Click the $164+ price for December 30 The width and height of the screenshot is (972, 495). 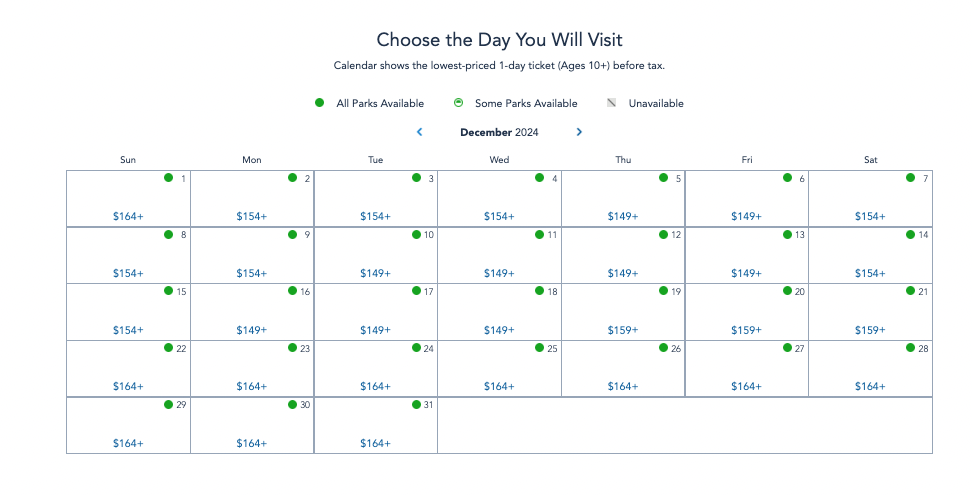tap(252, 443)
